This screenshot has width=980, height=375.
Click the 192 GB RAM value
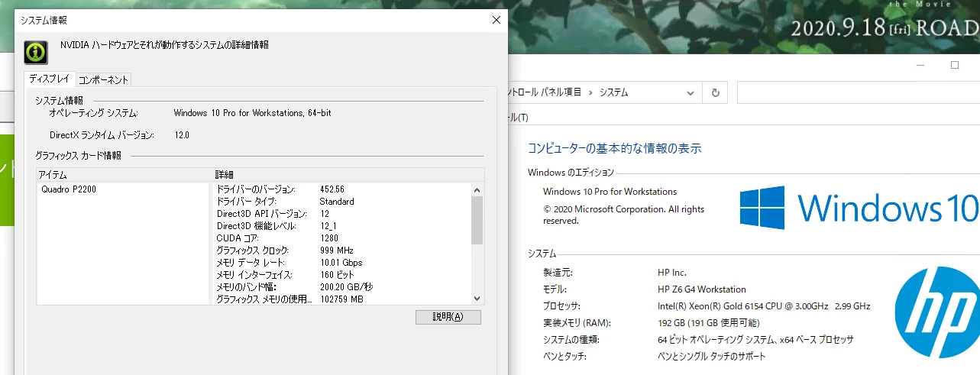[709, 323]
